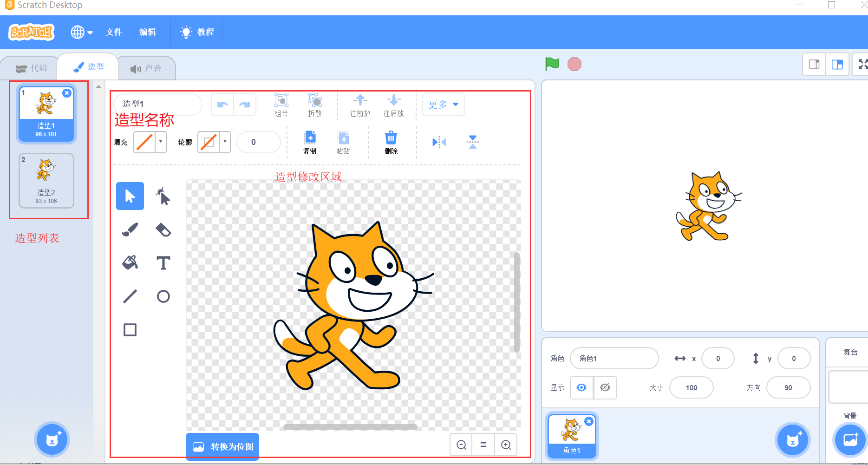Click the fill color swatch

coord(145,142)
